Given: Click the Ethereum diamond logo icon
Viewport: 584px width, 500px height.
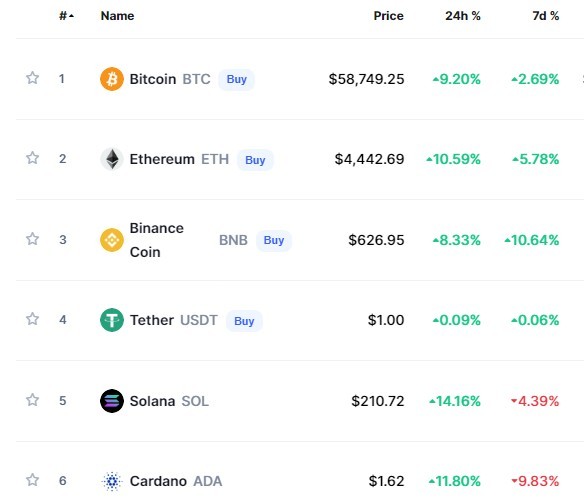Looking at the screenshot, I should (x=112, y=159).
